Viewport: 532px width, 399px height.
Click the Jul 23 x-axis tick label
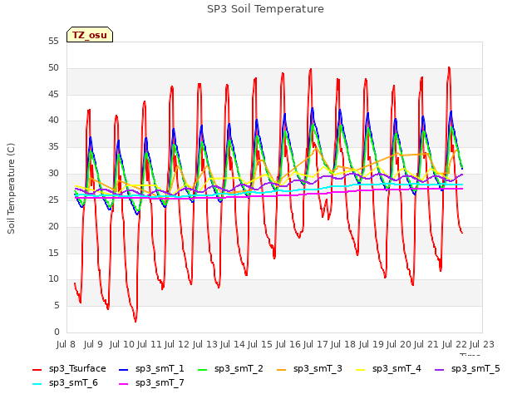coord(482,344)
